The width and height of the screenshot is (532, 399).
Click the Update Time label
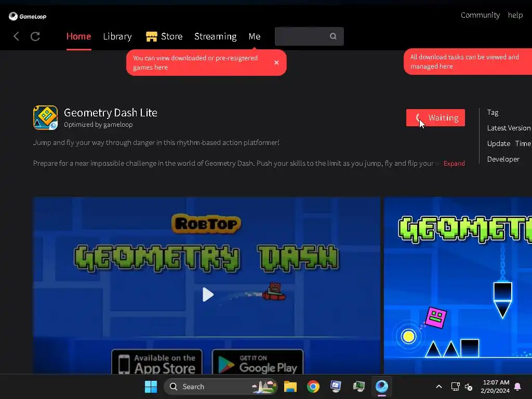(509, 143)
